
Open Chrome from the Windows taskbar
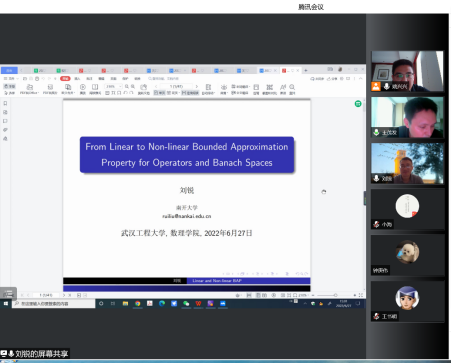tap(137, 303)
